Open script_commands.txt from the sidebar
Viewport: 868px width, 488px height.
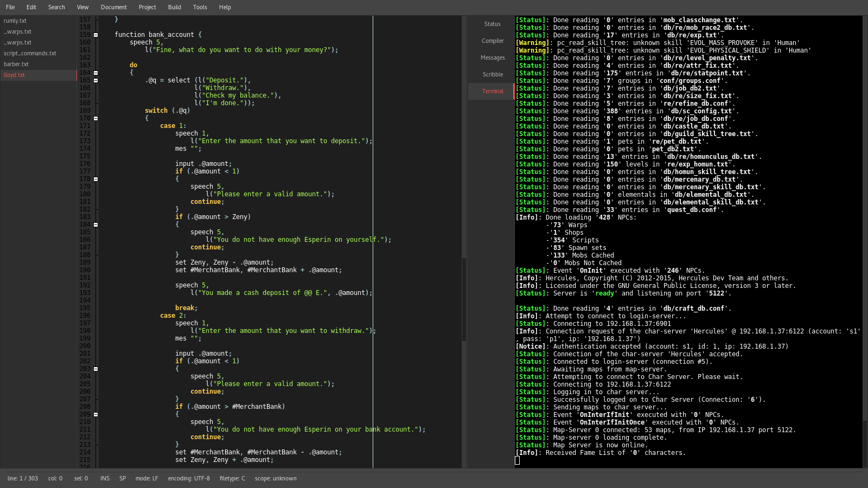click(38, 53)
